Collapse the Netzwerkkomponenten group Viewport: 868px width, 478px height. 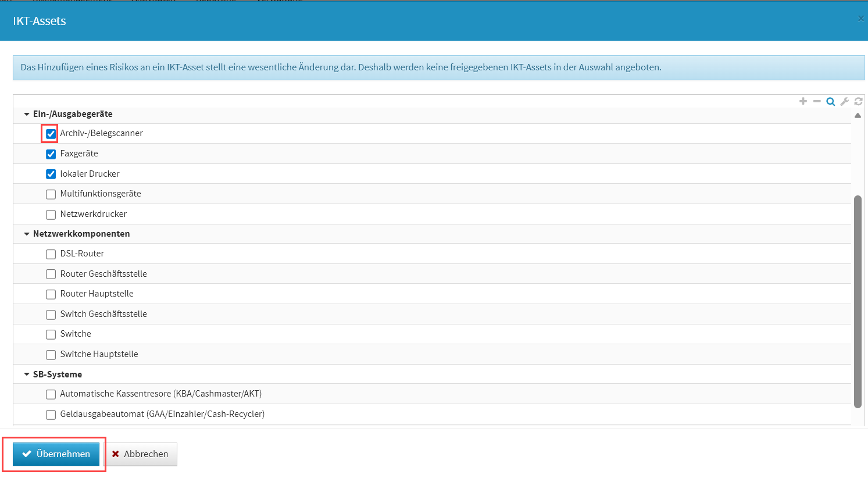tap(27, 234)
